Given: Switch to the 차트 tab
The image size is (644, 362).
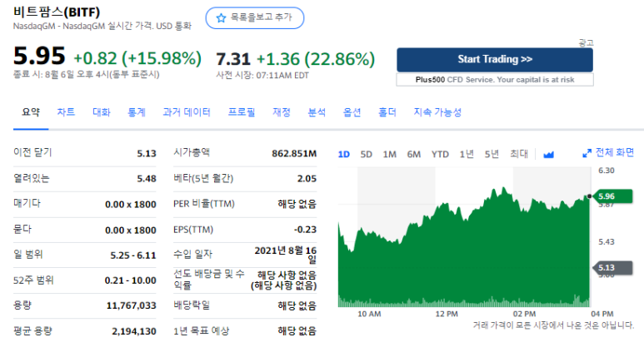Looking at the screenshot, I should point(66,112).
